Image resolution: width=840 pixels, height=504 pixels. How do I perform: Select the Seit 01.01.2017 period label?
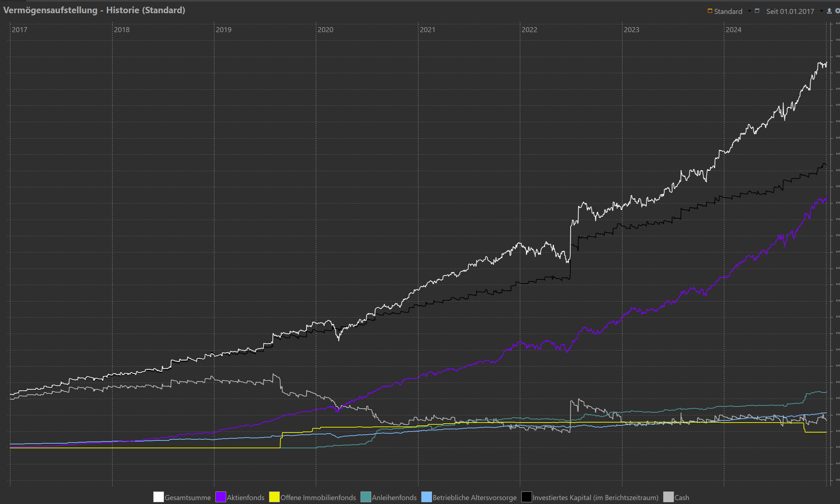(790, 11)
